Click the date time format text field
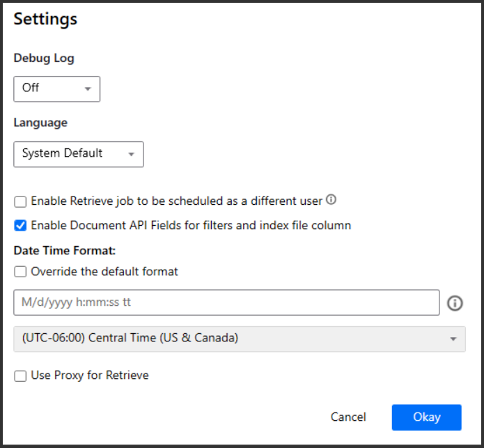This screenshot has height=448, width=484. tap(226, 303)
